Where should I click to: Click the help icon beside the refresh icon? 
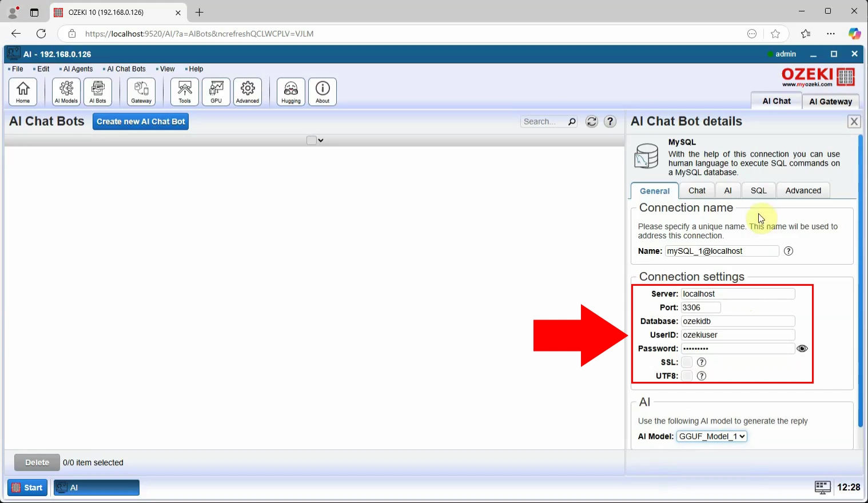[610, 121]
